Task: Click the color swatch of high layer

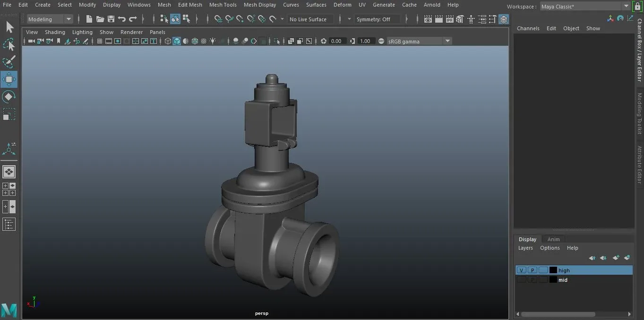Action: coord(553,270)
